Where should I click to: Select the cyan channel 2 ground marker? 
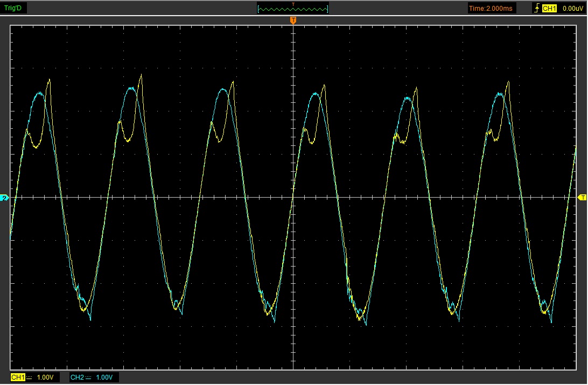tap(5, 198)
